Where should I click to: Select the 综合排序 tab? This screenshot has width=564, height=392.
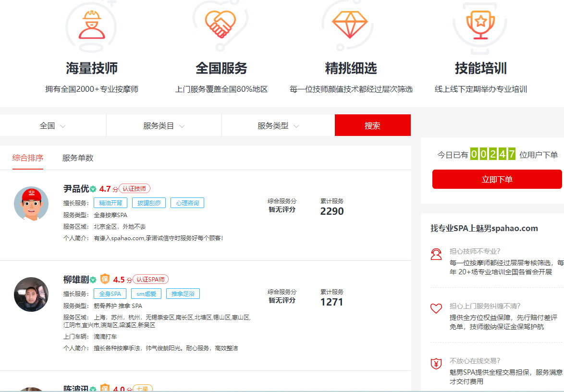(x=28, y=158)
